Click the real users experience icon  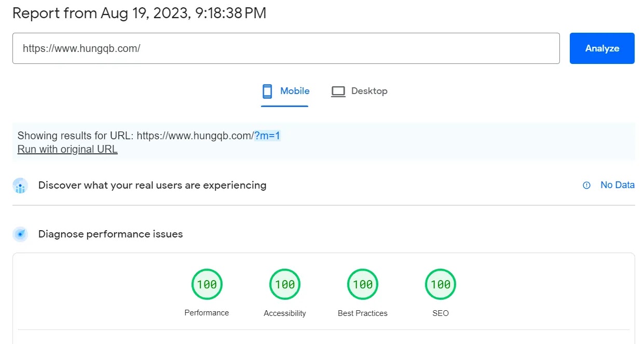[x=20, y=186]
